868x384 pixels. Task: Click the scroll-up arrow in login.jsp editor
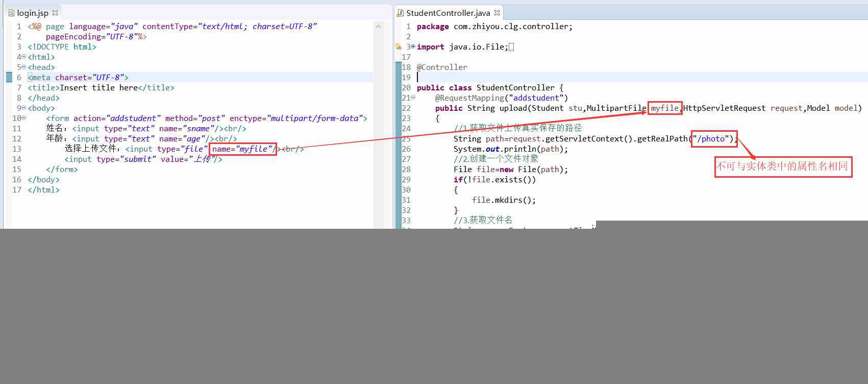click(378, 26)
